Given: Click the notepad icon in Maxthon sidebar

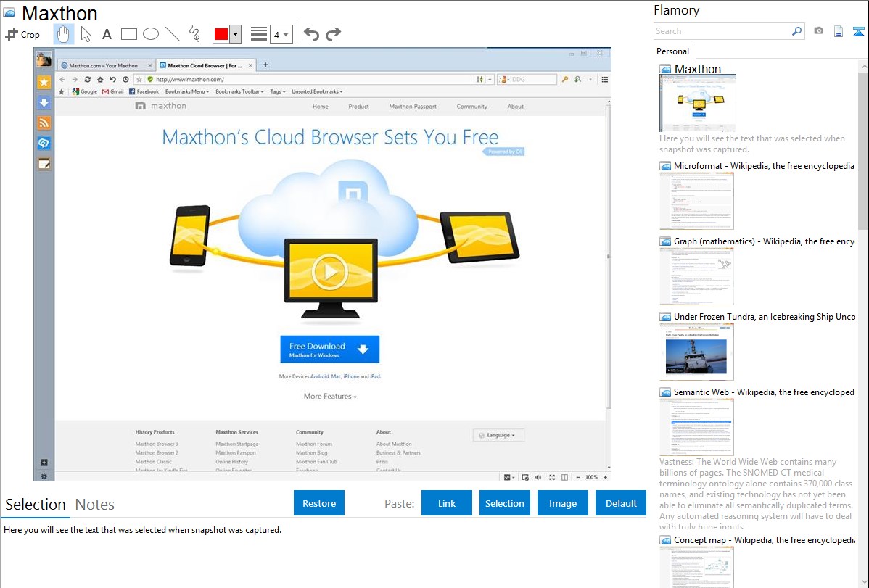Looking at the screenshot, I should (44, 164).
